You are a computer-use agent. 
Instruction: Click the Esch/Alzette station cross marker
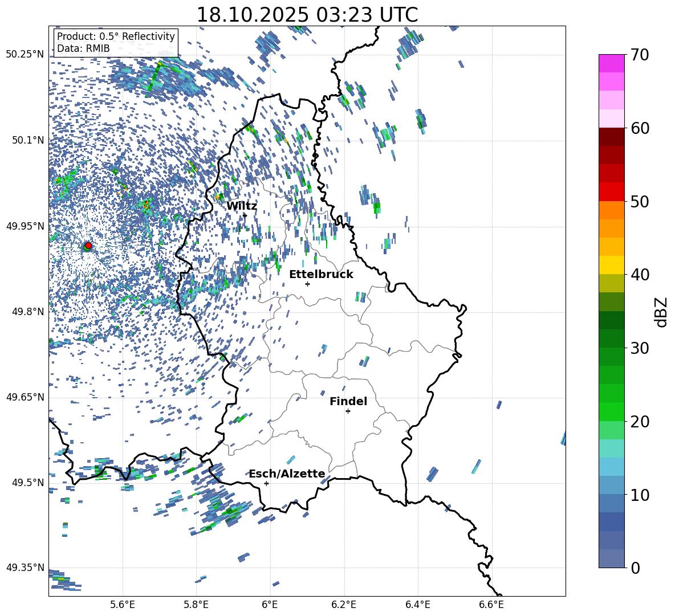(x=266, y=483)
